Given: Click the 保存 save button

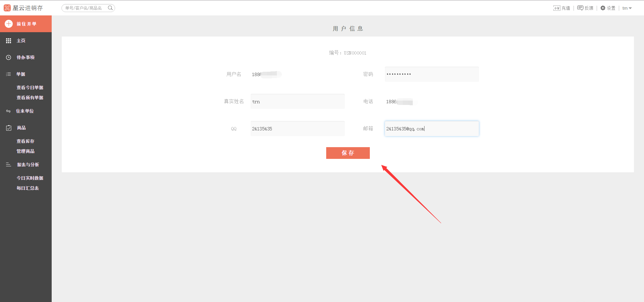Looking at the screenshot, I should pyautogui.click(x=348, y=153).
